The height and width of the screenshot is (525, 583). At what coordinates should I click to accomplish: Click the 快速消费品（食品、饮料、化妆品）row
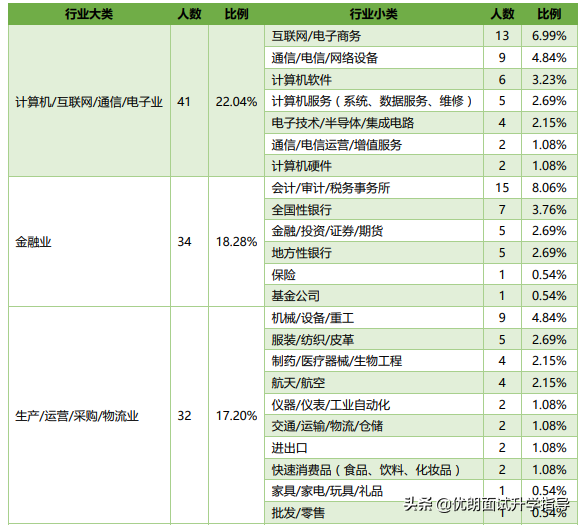(421, 470)
